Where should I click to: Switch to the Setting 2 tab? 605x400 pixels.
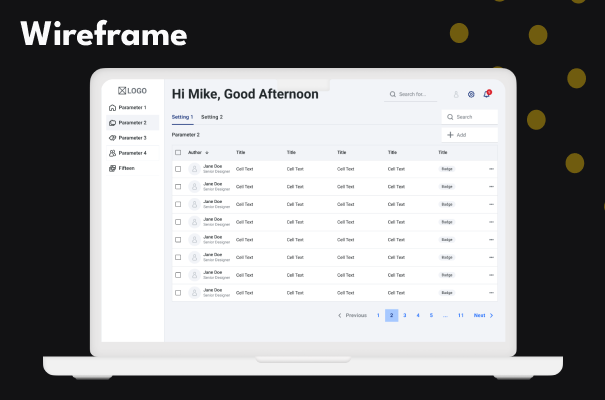(212, 117)
